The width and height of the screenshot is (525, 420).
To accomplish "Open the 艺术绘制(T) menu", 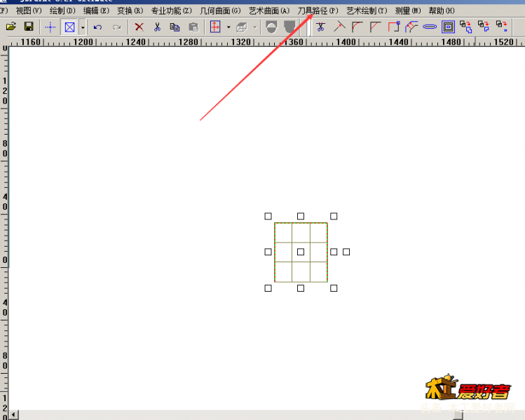I will [367, 11].
